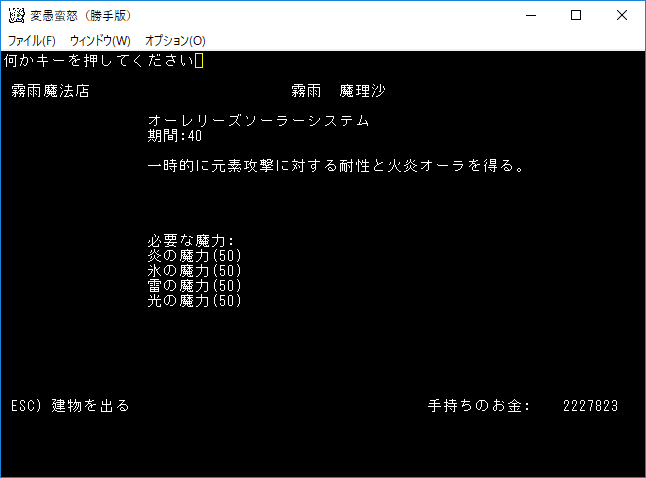Open the オプション(O) menu

(175, 40)
